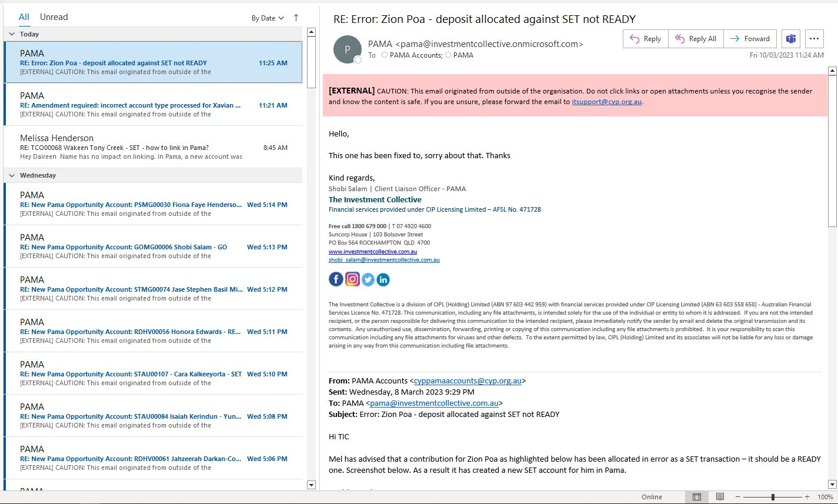Click the PAMA Accounts recipient name
Screen dimensions: 838x504
coord(416,55)
